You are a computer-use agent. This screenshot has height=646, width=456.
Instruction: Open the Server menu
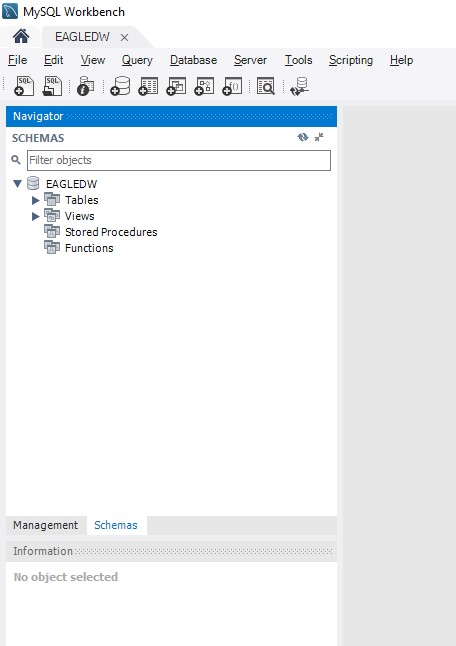250,60
